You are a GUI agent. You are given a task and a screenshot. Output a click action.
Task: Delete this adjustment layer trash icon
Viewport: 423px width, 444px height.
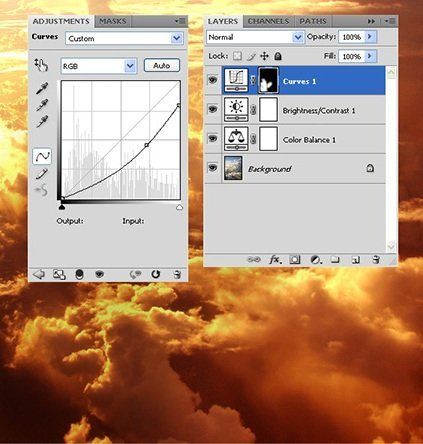[x=177, y=274]
